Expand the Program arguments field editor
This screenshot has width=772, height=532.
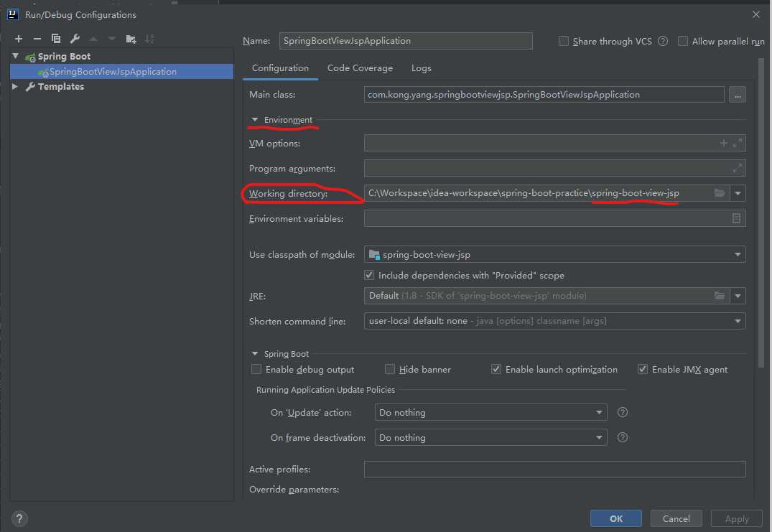point(737,168)
